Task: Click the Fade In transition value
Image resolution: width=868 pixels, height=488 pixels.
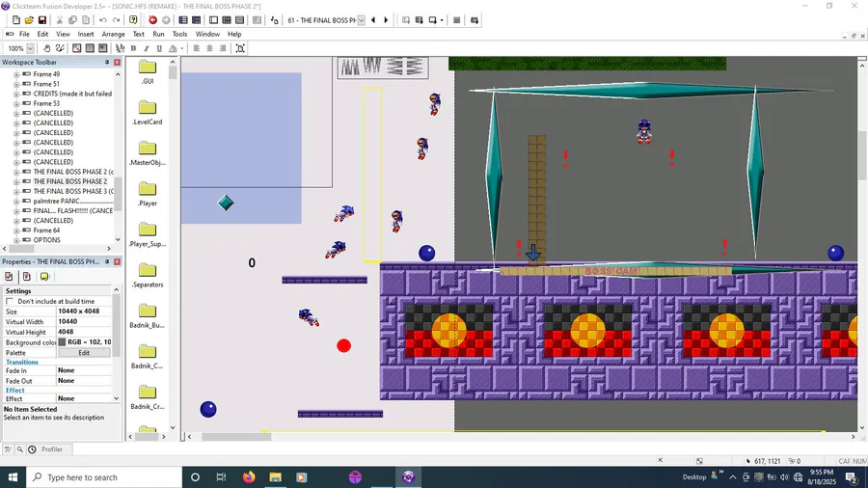Action: pos(84,370)
